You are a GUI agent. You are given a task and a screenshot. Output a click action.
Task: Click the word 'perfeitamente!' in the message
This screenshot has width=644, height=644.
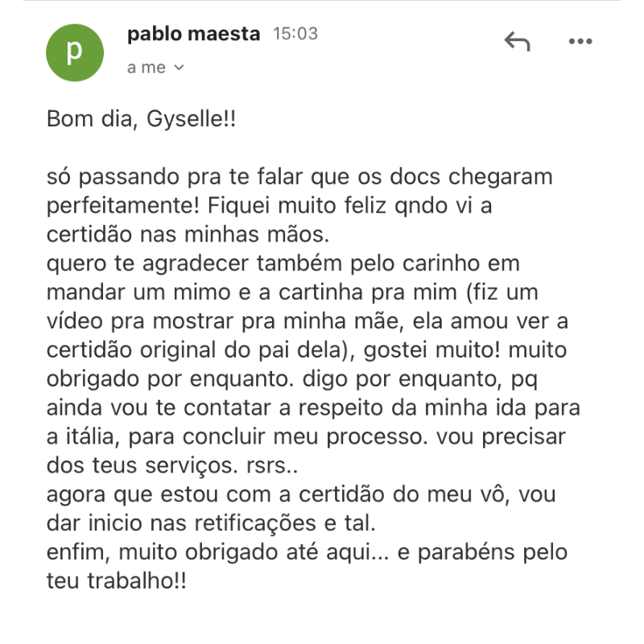[123, 206]
